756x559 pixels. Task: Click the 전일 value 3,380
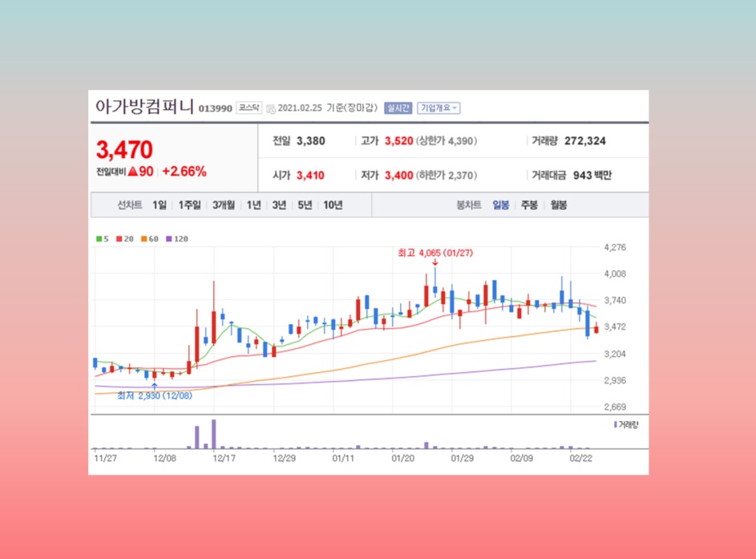coord(311,141)
